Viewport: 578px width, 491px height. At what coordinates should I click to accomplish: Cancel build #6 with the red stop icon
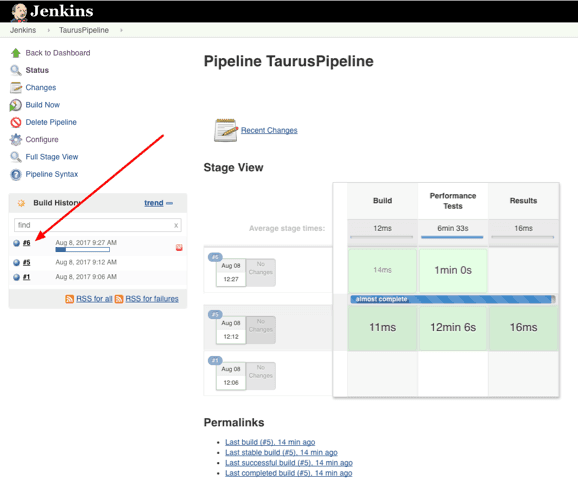point(179,247)
